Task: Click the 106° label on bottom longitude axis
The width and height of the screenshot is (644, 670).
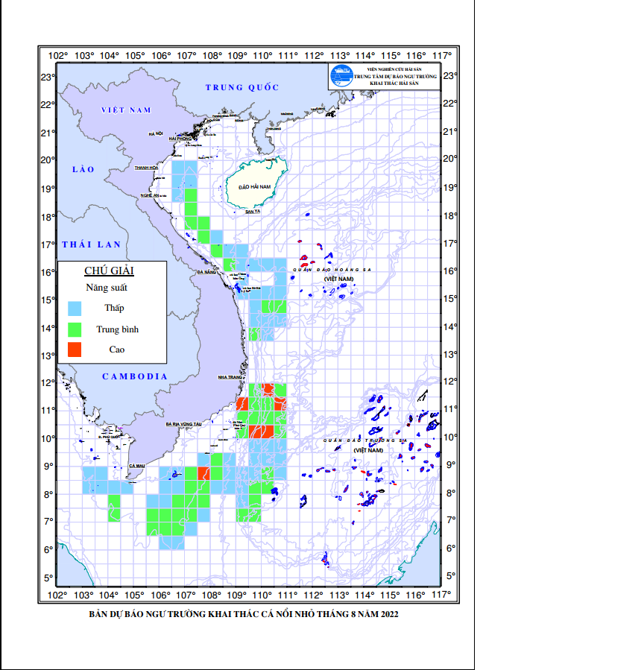Action: pyautogui.click(x=160, y=595)
